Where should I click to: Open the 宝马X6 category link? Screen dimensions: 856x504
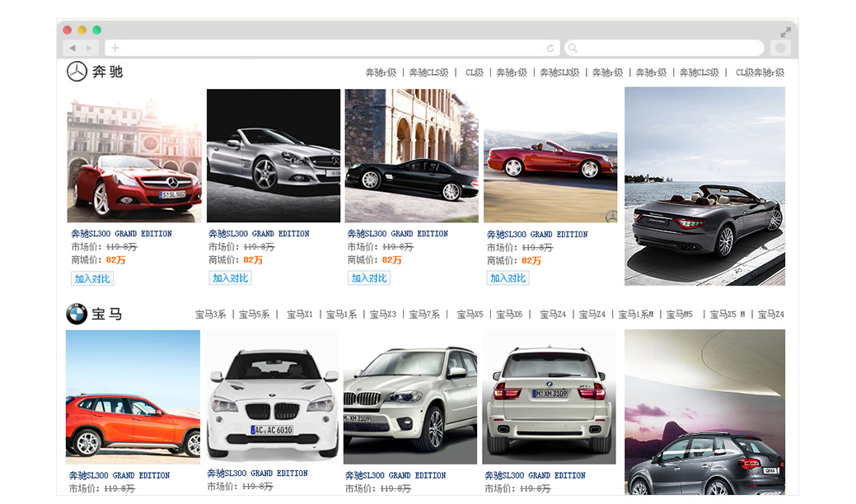tap(509, 315)
